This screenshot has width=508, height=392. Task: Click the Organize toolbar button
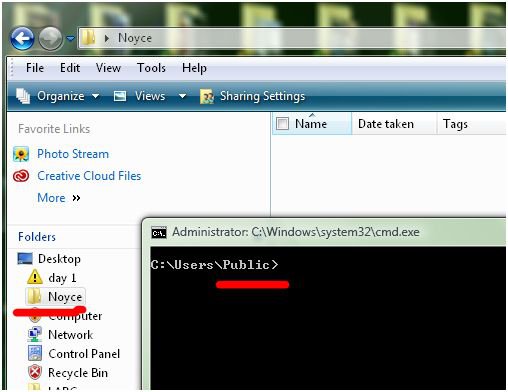click(x=60, y=96)
